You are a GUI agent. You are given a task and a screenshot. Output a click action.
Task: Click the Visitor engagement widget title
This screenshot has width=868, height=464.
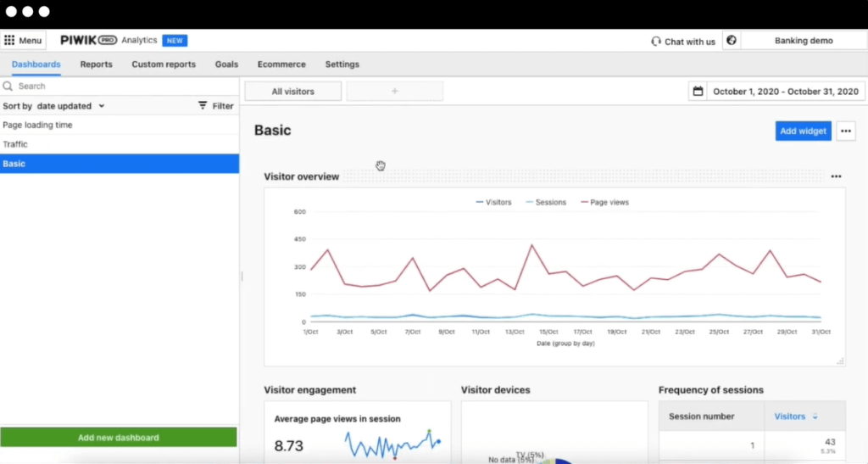310,390
